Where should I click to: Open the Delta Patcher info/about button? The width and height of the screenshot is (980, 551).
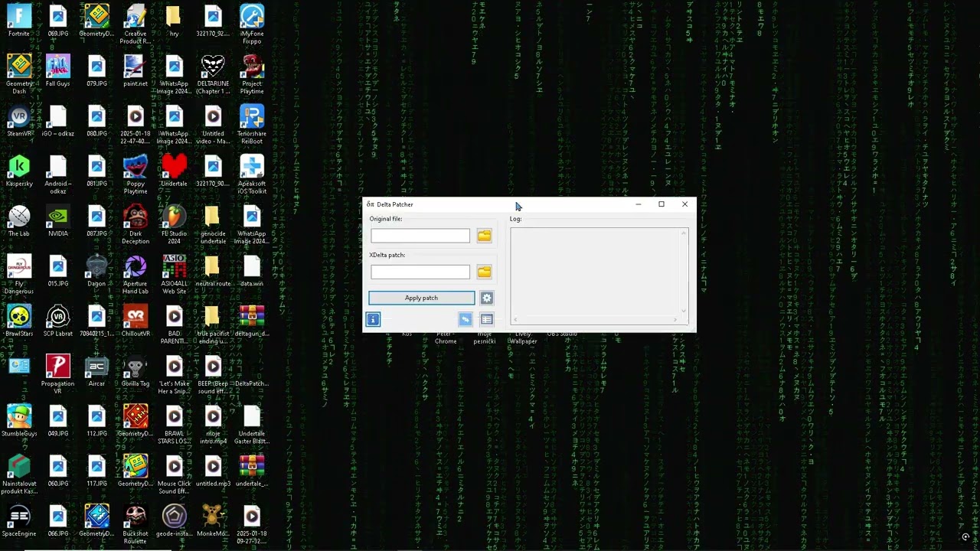(x=373, y=319)
